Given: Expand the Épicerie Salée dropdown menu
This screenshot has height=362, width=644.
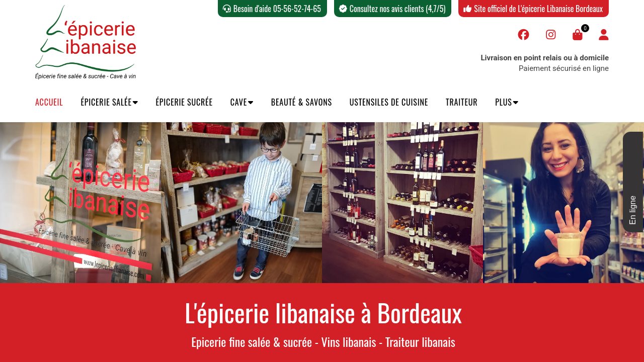Looking at the screenshot, I should pyautogui.click(x=109, y=102).
